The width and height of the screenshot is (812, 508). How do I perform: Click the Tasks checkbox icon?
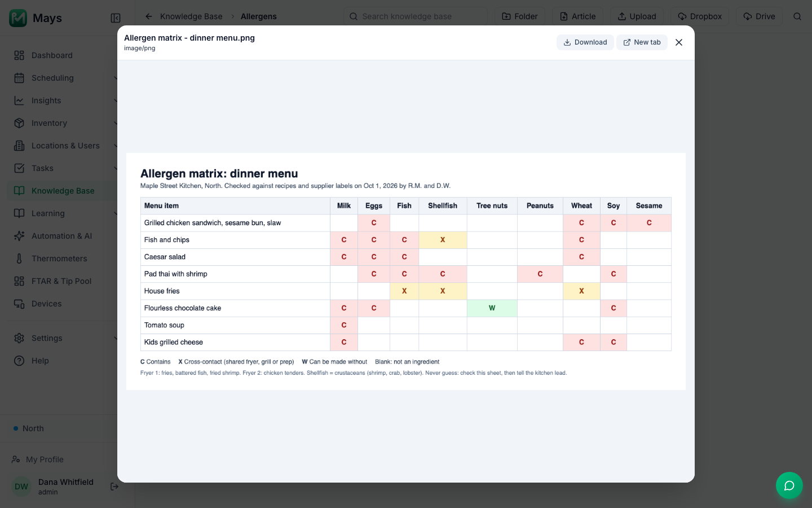click(x=19, y=168)
